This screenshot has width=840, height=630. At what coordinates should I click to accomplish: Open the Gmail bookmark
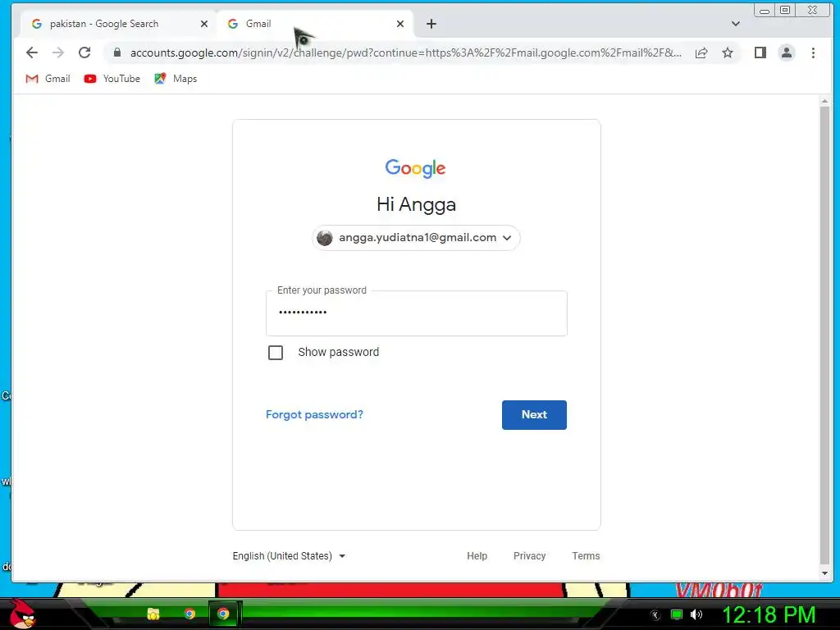click(x=48, y=79)
